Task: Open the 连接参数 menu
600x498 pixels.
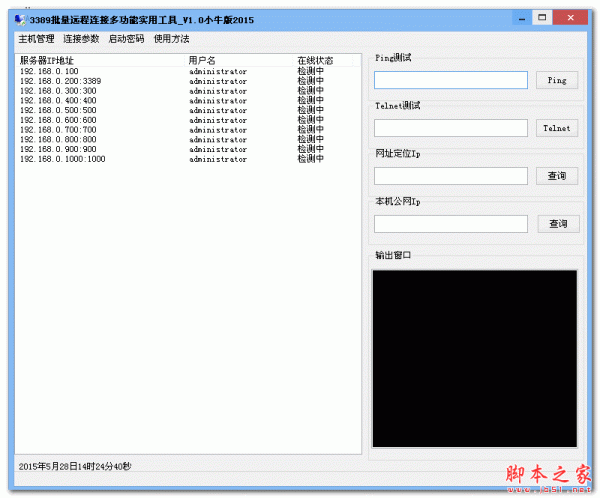Action: pos(81,39)
